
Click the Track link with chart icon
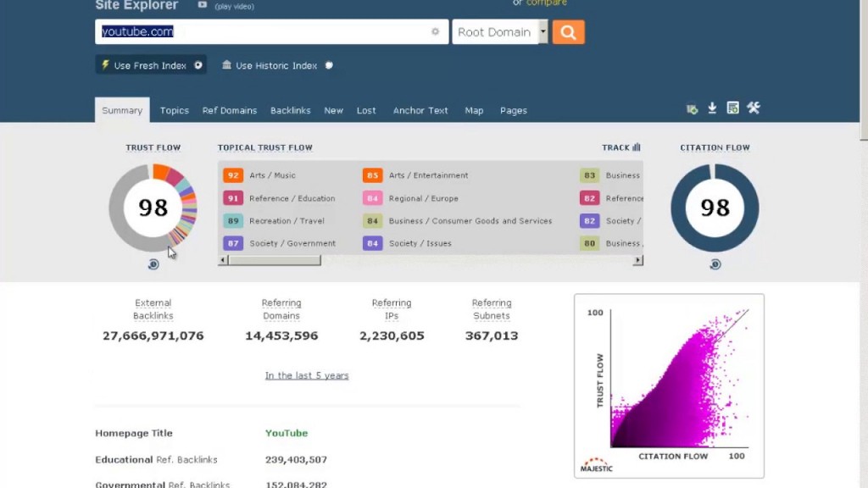(x=620, y=147)
